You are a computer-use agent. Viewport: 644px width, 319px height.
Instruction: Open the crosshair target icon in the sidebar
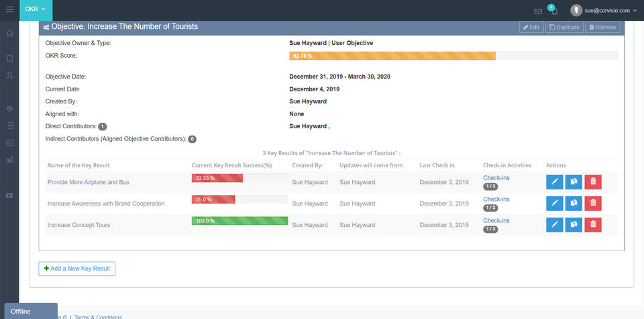tap(9, 109)
